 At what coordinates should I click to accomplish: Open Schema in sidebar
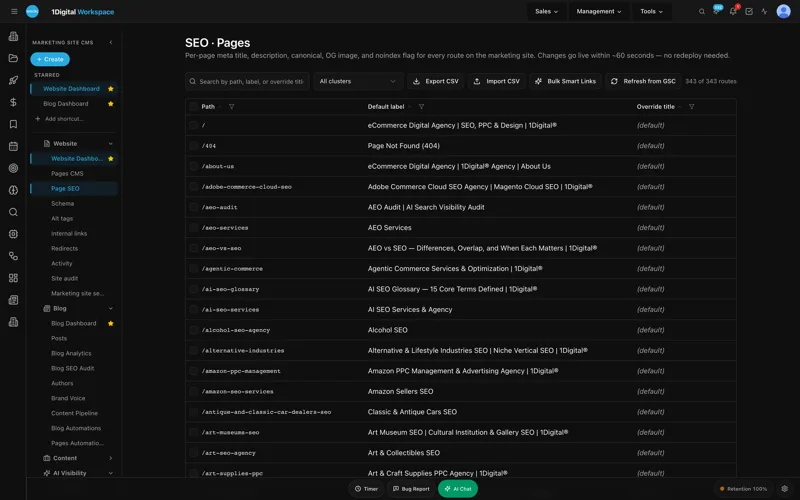click(62, 204)
